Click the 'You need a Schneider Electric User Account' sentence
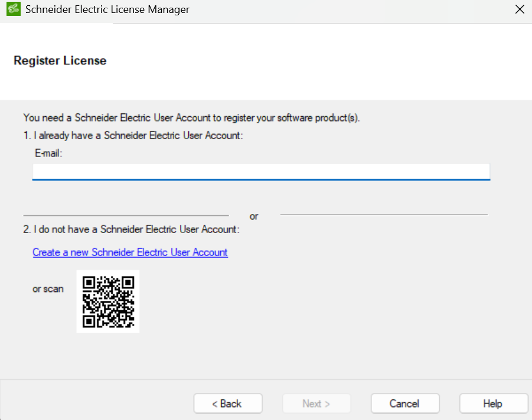The image size is (532, 420). (191, 118)
